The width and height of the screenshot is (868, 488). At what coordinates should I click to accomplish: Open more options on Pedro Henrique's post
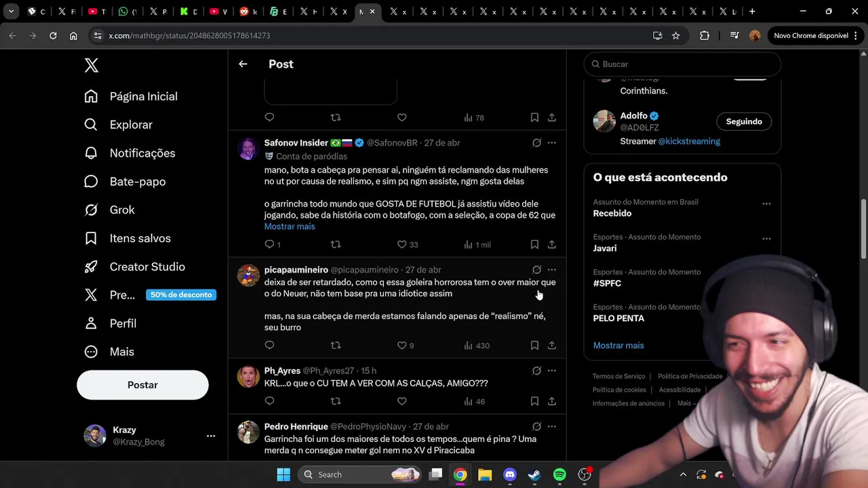[552, 427]
